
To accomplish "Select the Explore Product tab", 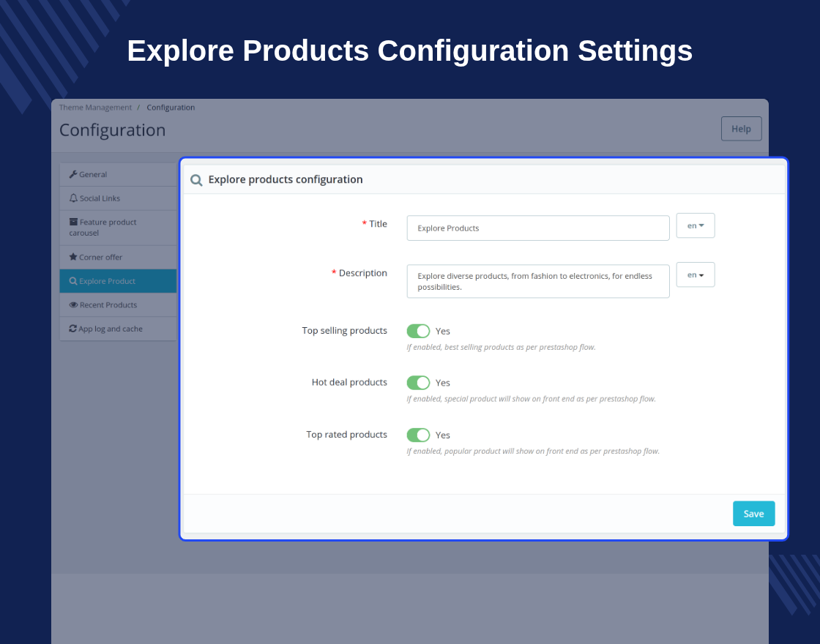I will (118, 281).
